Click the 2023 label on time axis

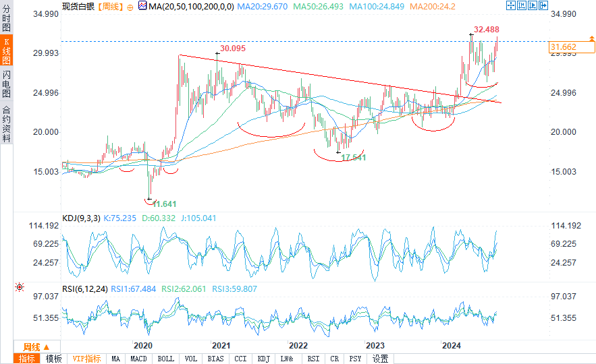pyautogui.click(x=375, y=345)
